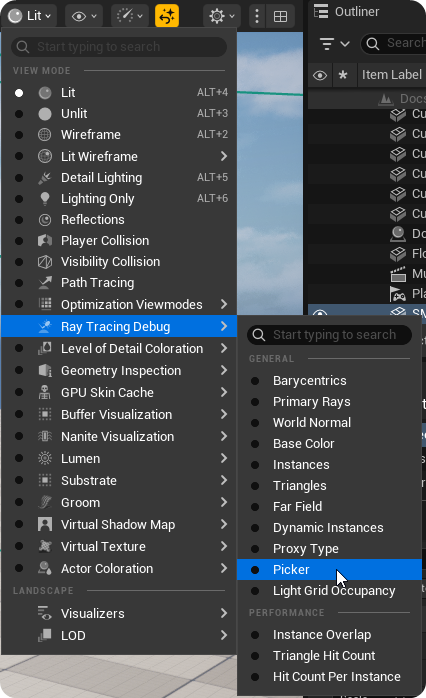Expand the Nanite Visualization submenu arrow
This screenshot has width=426, height=698.
point(224,436)
